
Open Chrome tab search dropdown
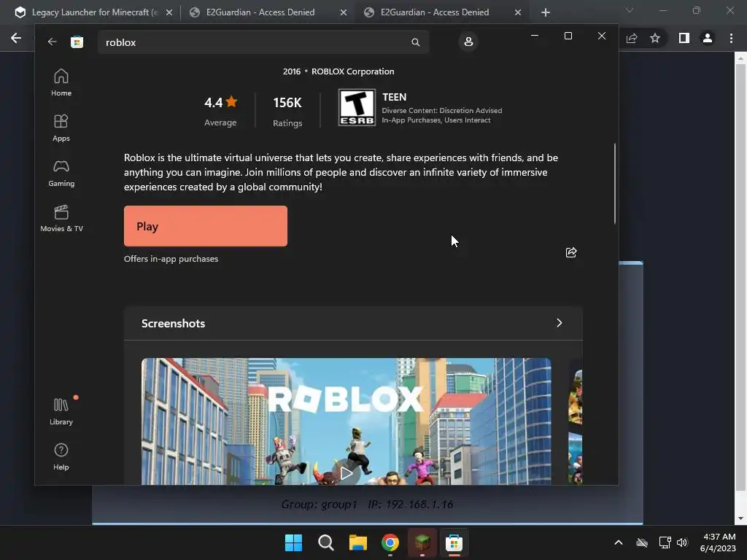[630, 10]
